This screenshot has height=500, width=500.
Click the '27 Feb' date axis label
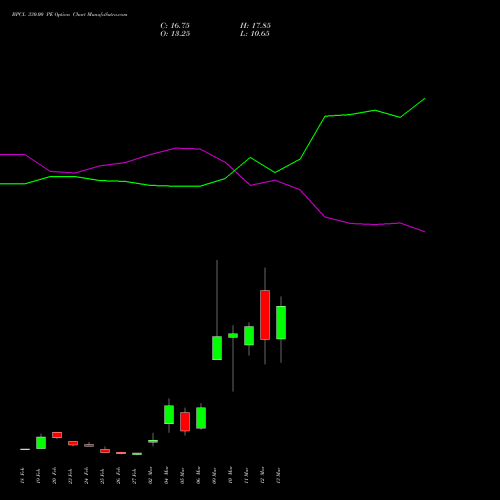click(x=135, y=476)
